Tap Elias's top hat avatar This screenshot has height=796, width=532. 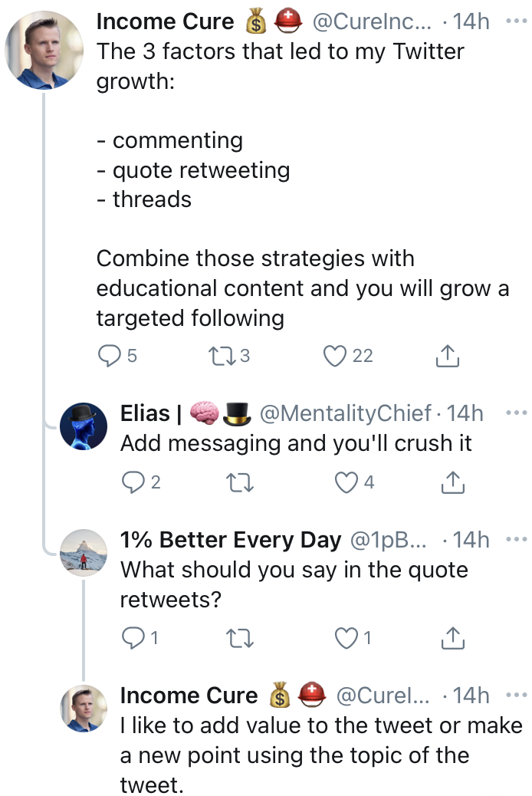point(84,426)
